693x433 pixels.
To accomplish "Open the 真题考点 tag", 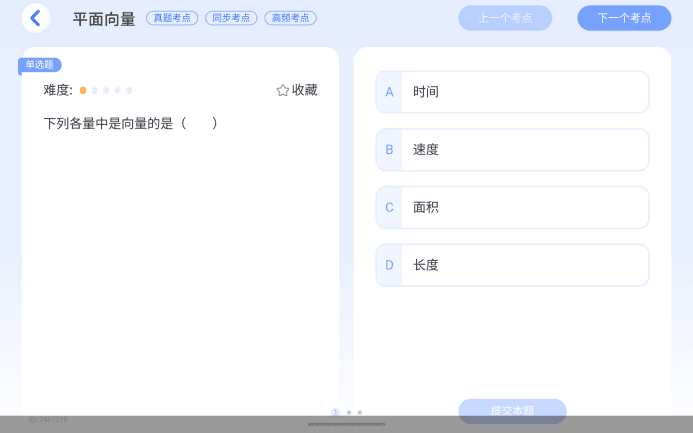I will point(172,18).
